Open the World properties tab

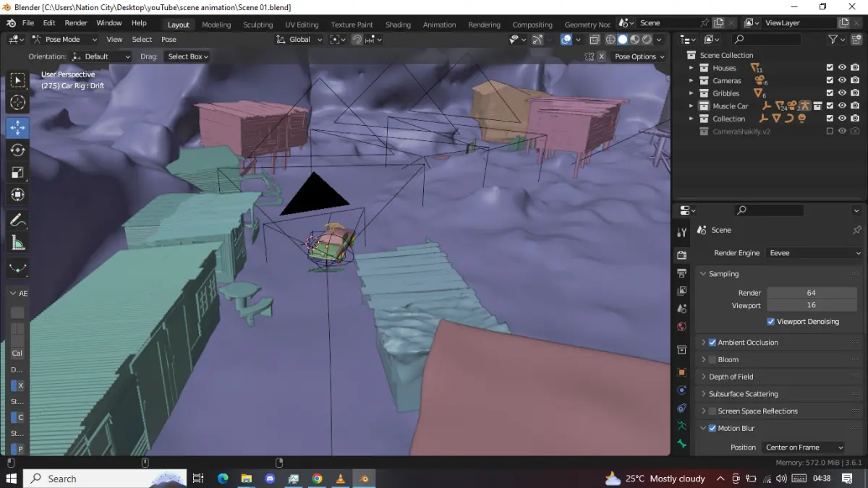(x=681, y=327)
